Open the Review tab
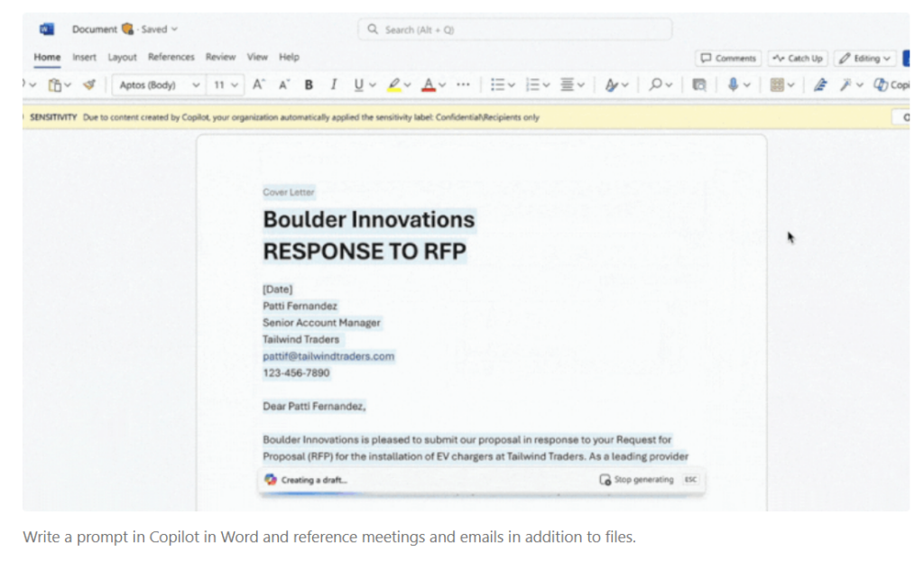The height and width of the screenshot is (579, 924). pyautogui.click(x=220, y=57)
